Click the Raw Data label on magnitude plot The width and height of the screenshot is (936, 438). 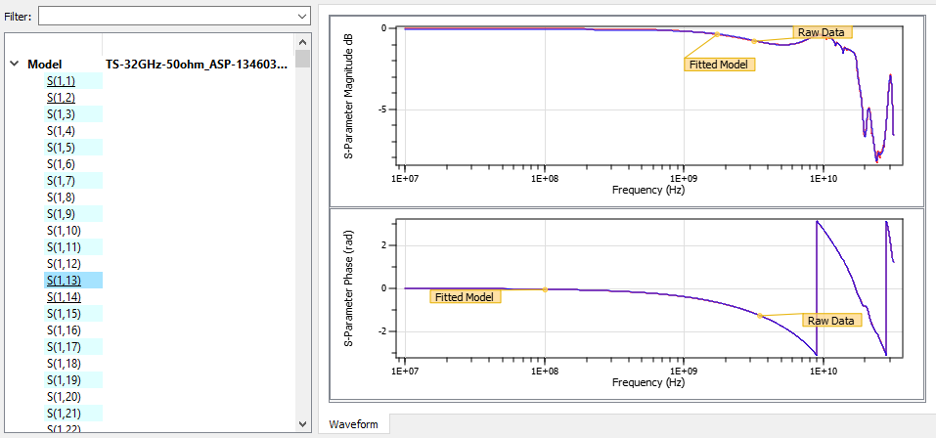(822, 32)
